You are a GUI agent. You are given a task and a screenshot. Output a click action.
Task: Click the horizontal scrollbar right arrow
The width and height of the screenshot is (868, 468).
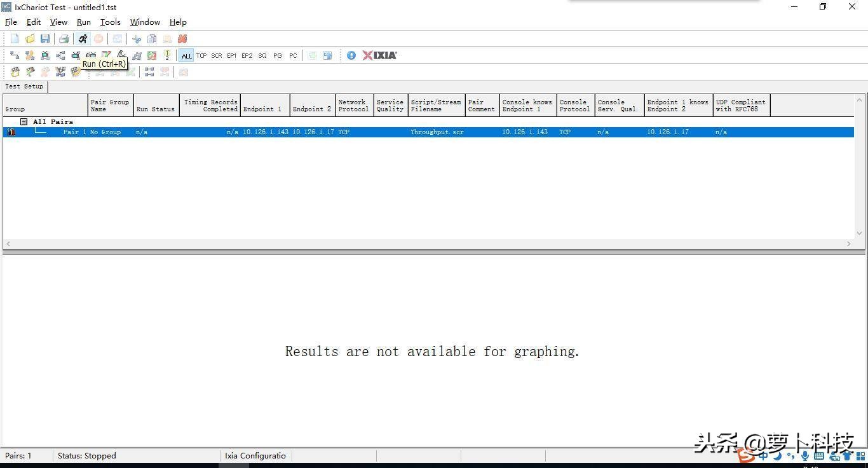(x=848, y=244)
